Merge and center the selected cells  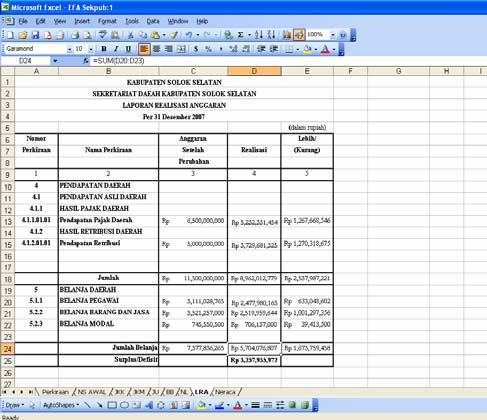coord(181,49)
